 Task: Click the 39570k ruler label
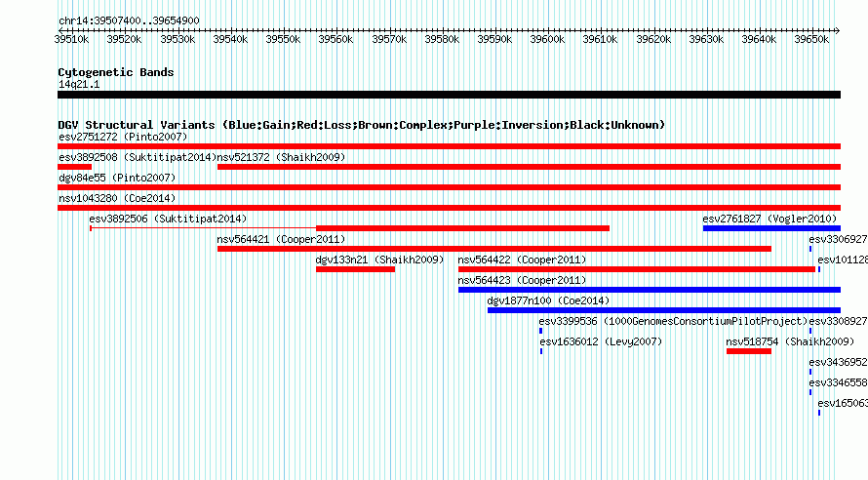click(x=389, y=39)
